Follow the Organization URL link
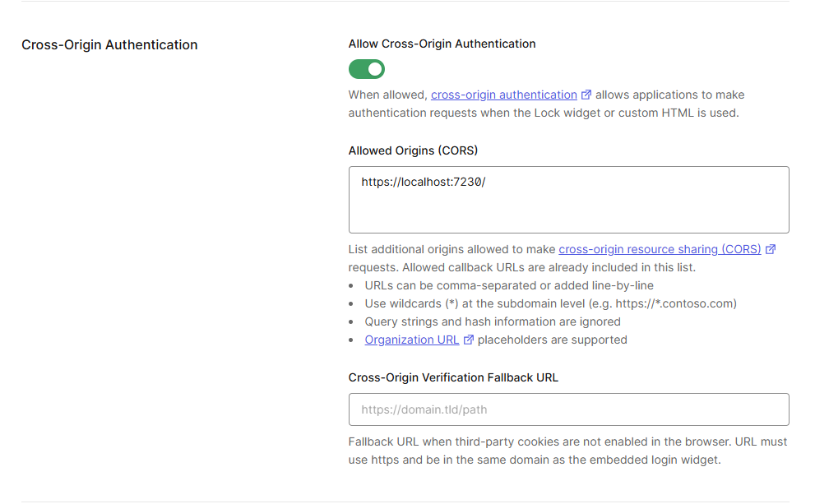 411,340
